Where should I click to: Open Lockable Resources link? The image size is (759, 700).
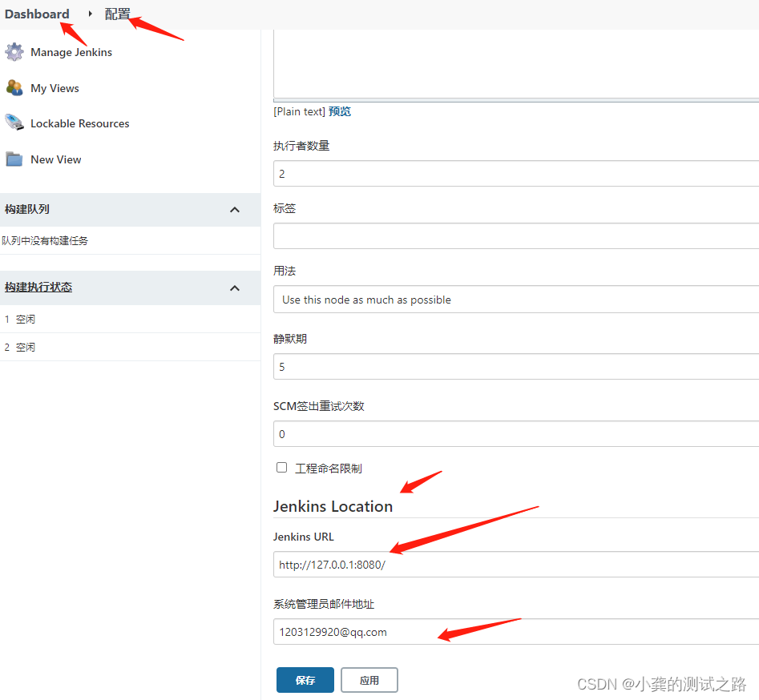[x=80, y=123]
